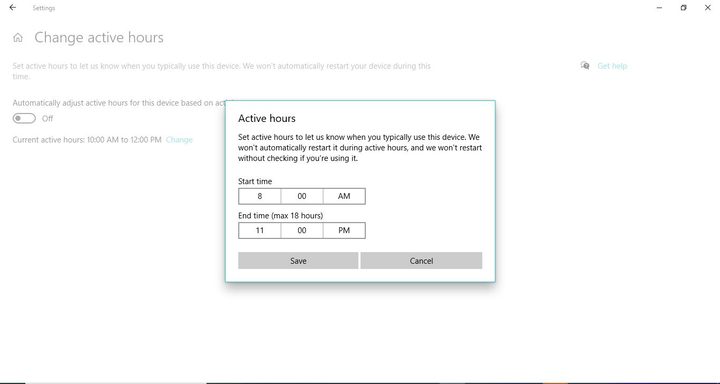Minimize the Settings window
This screenshot has width=720, height=384.
tap(659, 8)
